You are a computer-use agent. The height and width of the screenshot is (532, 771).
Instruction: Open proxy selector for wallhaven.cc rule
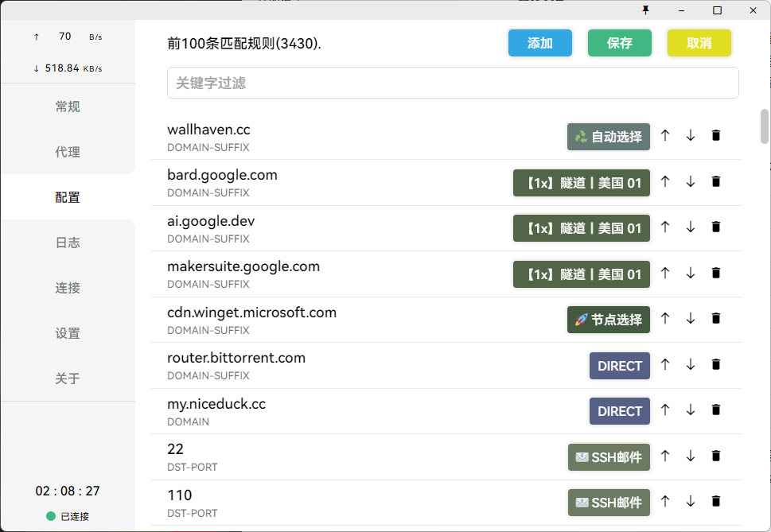[609, 137]
